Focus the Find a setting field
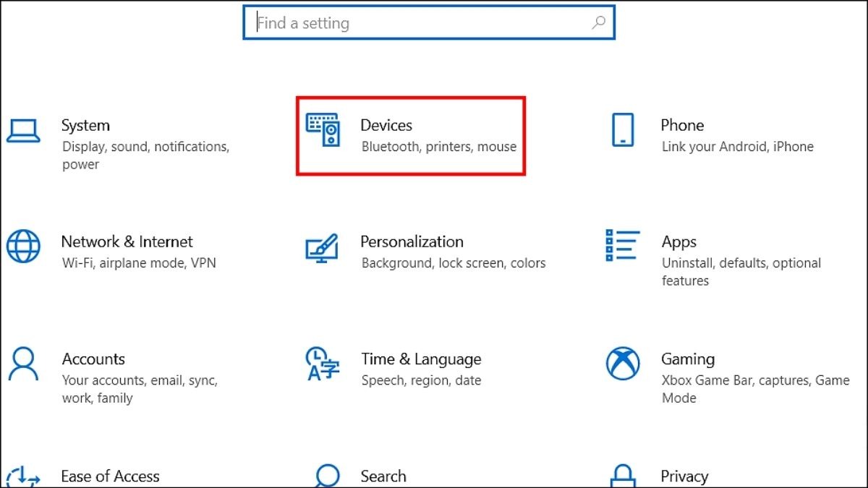 429,23
